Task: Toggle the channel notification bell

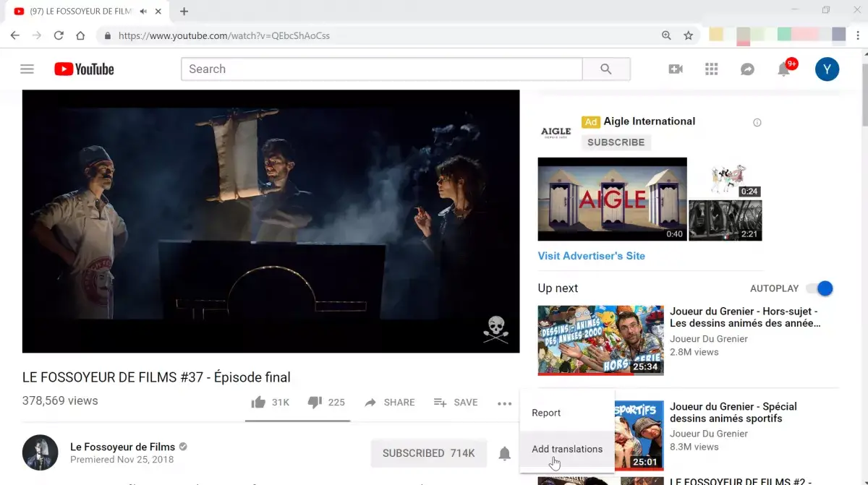Action: click(505, 454)
